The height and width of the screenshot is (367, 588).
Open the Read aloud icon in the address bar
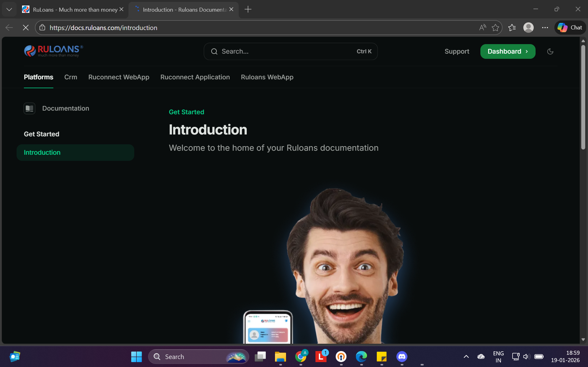coord(482,28)
